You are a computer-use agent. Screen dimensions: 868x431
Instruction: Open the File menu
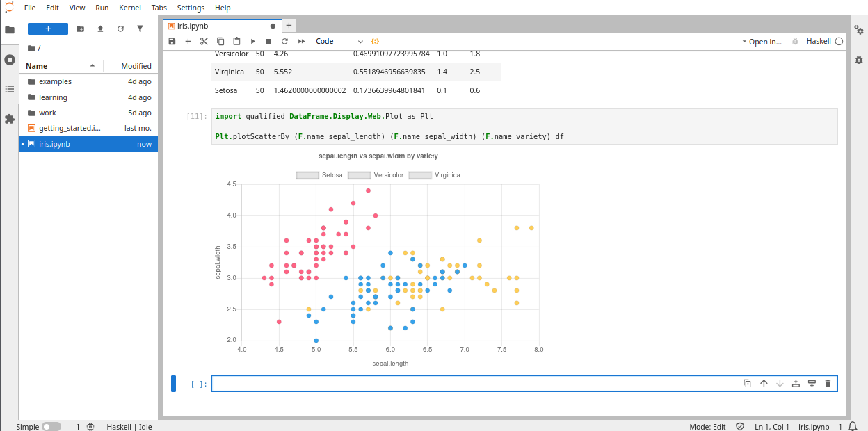pos(30,8)
